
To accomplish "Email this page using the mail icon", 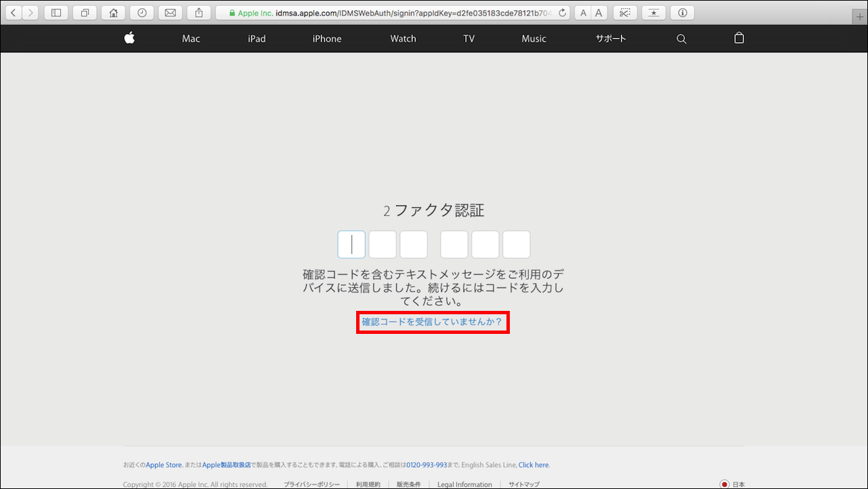I will [170, 12].
